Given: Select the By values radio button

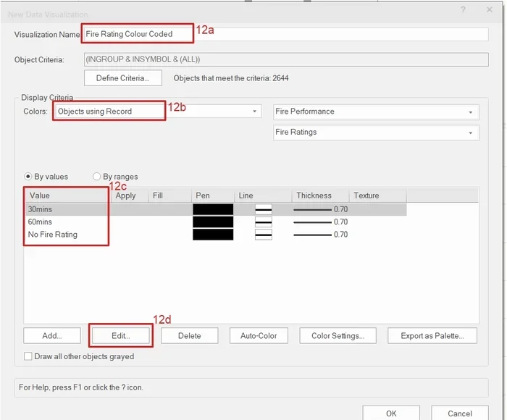Looking at the screenshot, I should [x=29, y=176].
